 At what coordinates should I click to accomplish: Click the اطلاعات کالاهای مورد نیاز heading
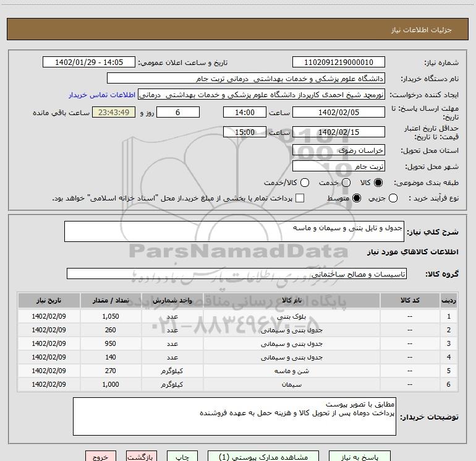(x=413, y=252)
